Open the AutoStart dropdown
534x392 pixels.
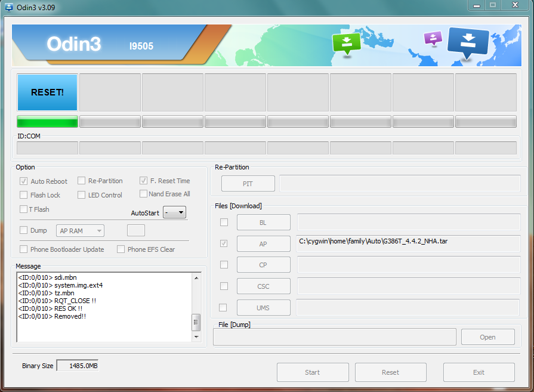[x=174, y=212]
